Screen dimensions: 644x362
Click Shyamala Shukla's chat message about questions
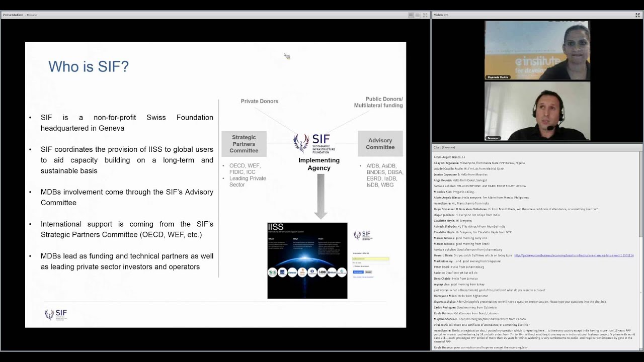(520, 302)
